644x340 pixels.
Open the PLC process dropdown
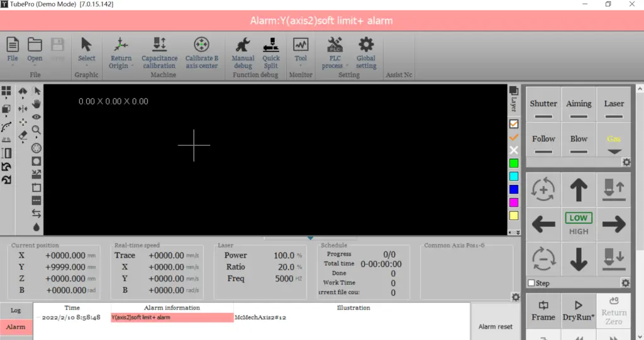coord(335,52)
